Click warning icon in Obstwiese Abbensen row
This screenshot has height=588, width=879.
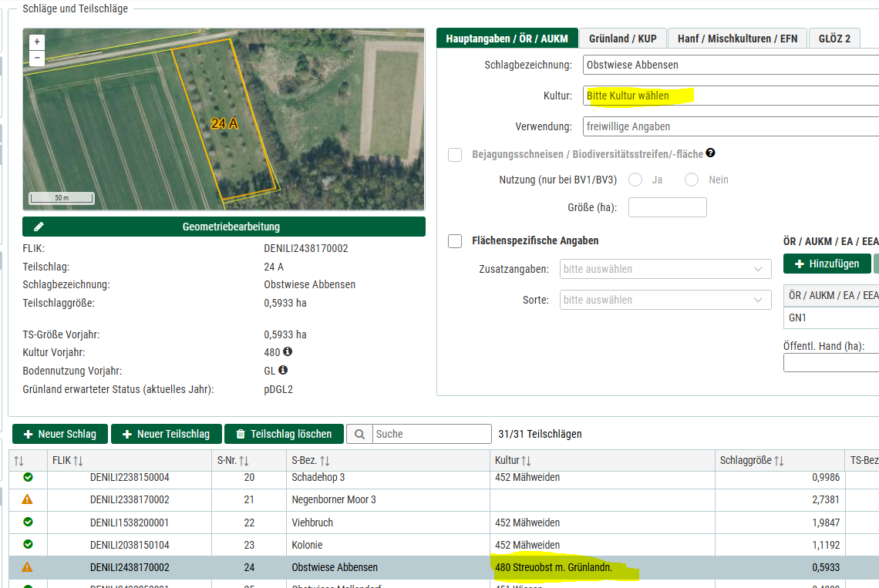[x=28, y=567]
